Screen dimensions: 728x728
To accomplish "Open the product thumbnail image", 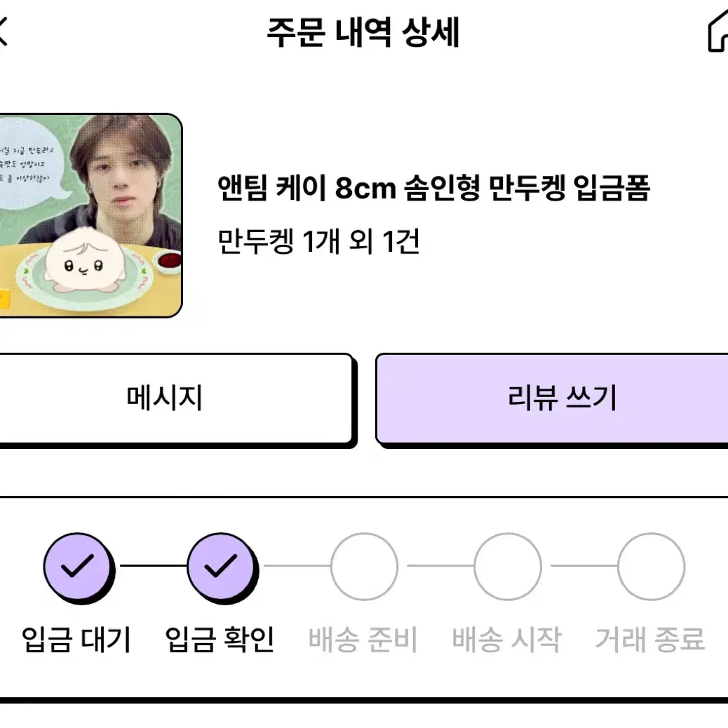I will (x=90, y=215).
